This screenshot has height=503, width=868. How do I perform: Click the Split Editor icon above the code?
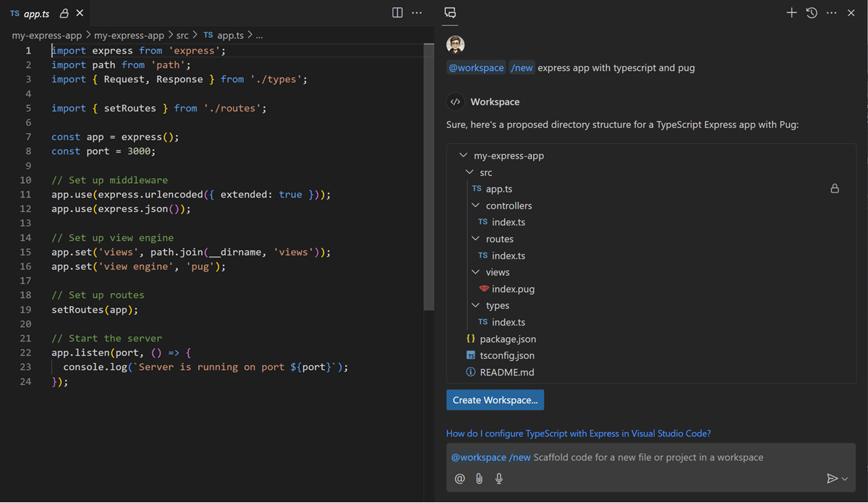click(397, 12)
